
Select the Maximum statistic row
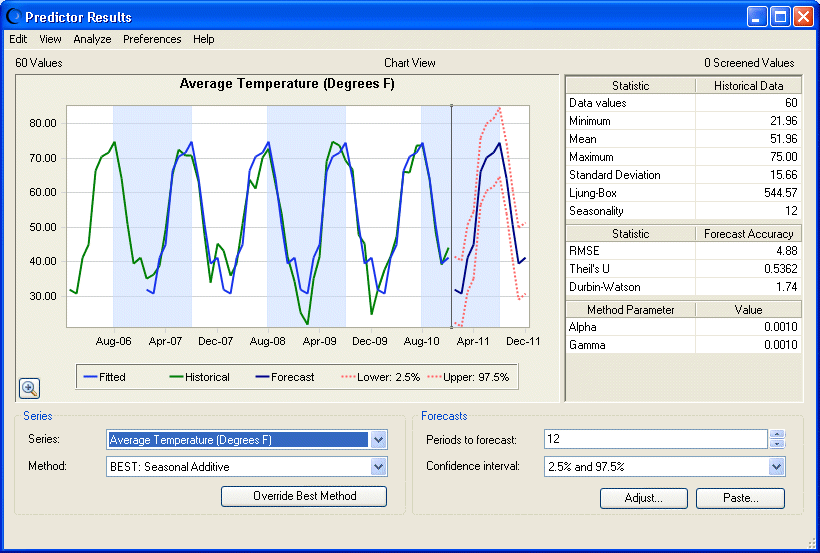[x=684, y=157]
